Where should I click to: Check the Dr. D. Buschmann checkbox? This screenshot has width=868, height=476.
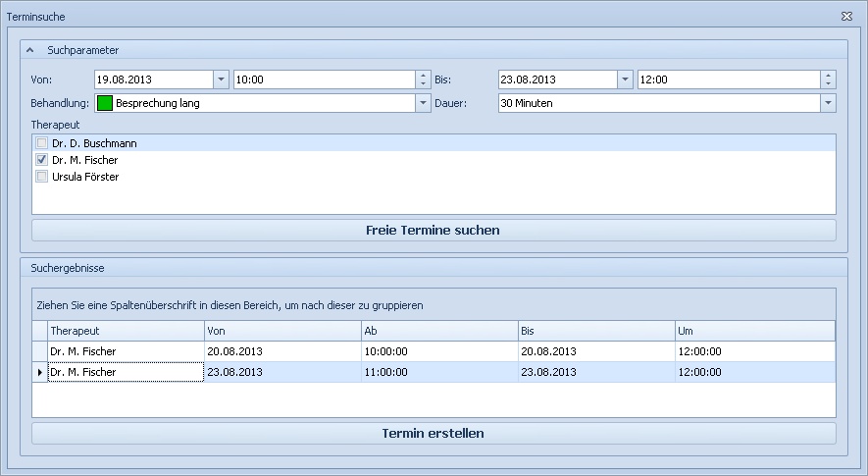point(42,143)
